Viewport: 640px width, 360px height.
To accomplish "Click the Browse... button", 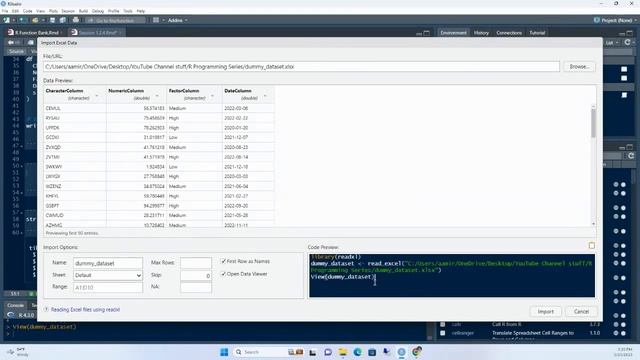I will pos(579,67).
